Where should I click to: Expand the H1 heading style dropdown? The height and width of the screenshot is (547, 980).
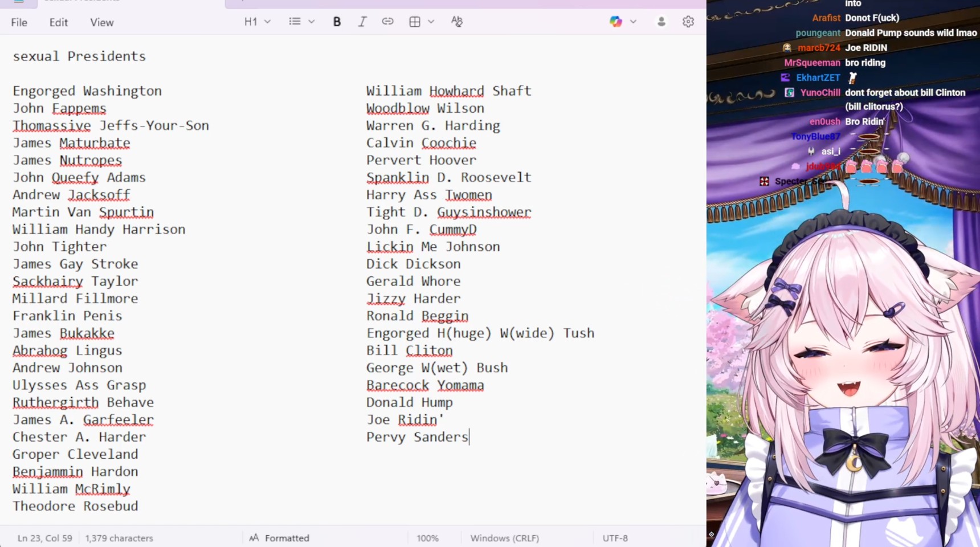(267, 22)
